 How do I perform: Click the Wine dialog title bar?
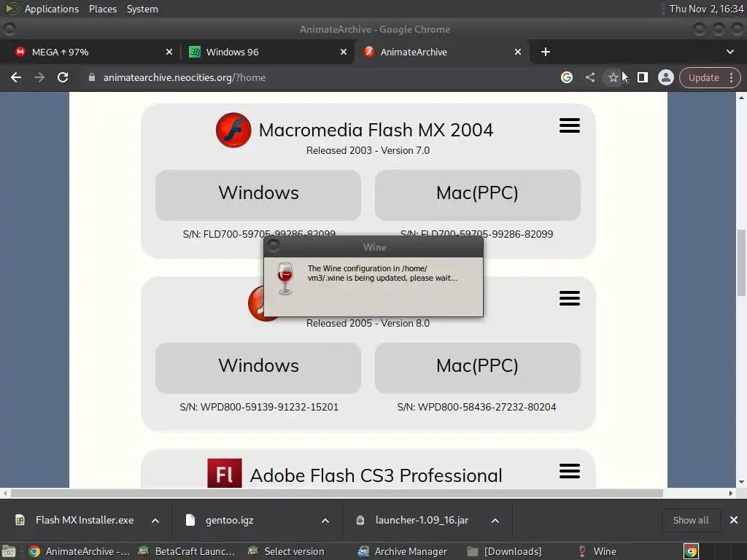374,247
